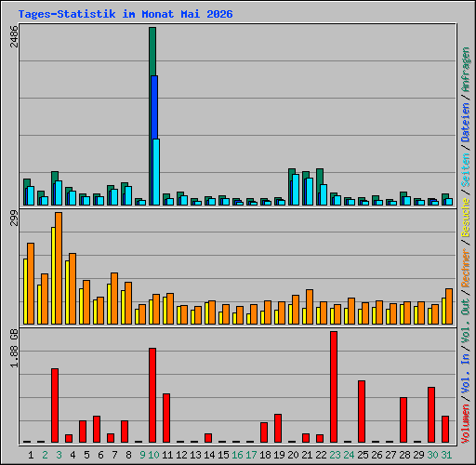The width and height of the screenshot is (476, 465).
Task: Click the cyan Seiten bar for day 10
Action: 156,172
